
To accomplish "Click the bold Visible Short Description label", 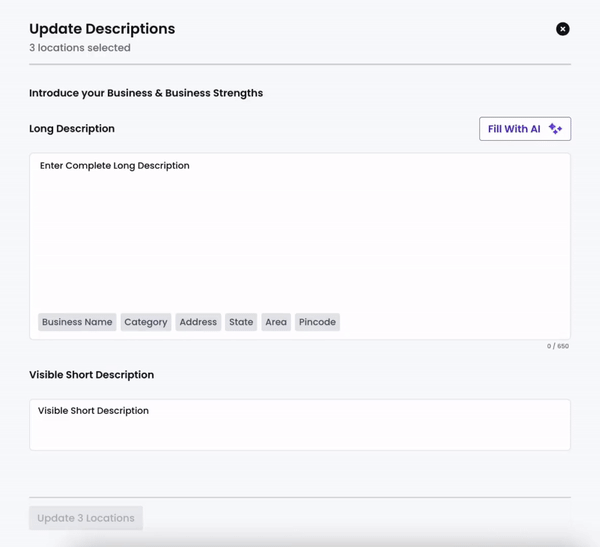I will pyautogui.click(x=91, y=375).
